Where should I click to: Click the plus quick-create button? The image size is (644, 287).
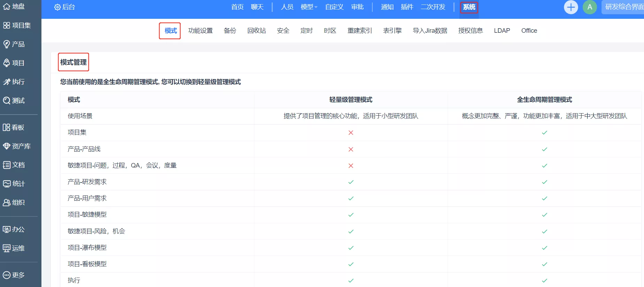571,7
